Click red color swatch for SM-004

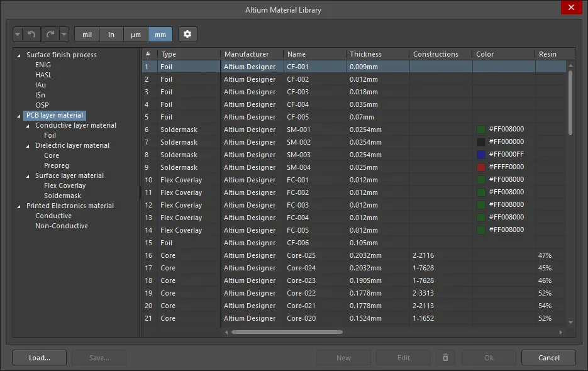481,167
